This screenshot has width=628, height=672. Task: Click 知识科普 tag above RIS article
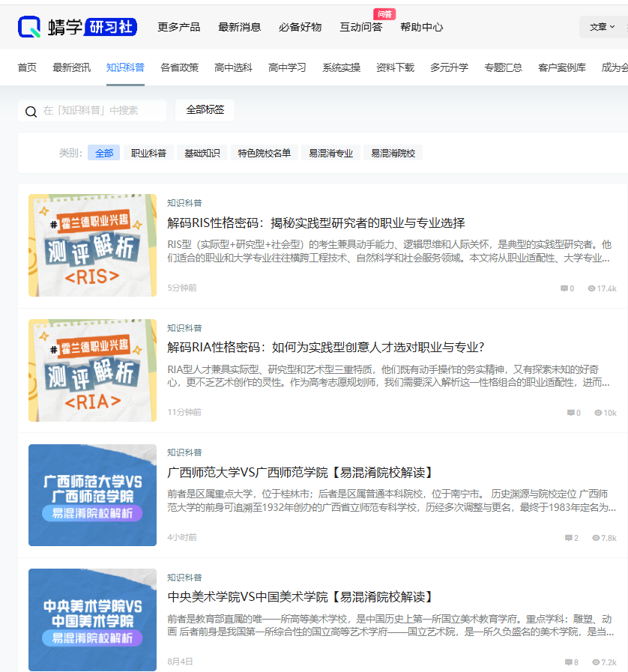point(184,203)
